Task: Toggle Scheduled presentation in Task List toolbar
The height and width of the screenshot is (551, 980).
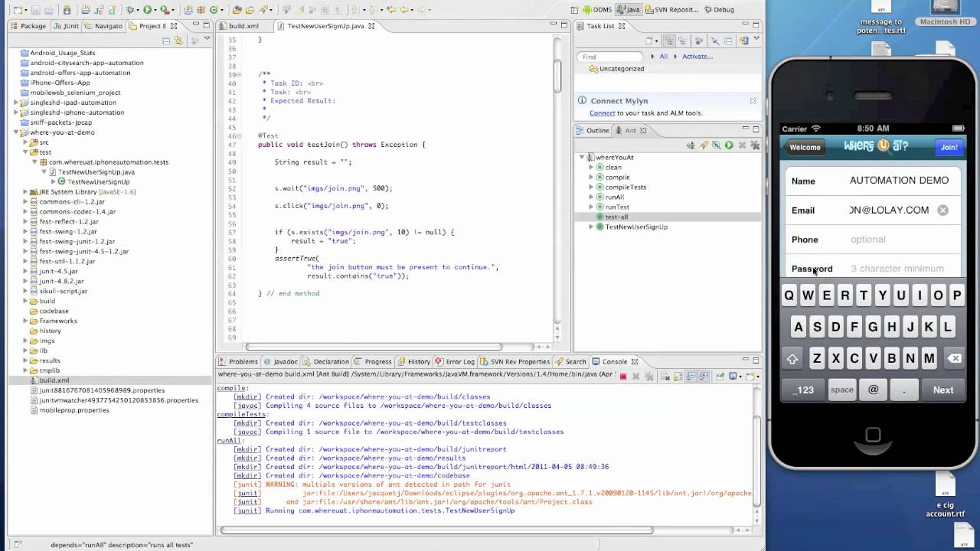Action: pyautogui.click(x=682, y=41)
